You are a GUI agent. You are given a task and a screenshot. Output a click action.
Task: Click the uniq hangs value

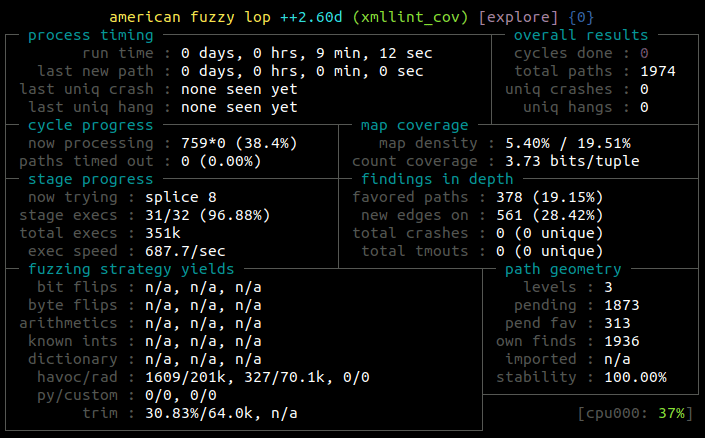pyautogui.click(x=644, y=107)
